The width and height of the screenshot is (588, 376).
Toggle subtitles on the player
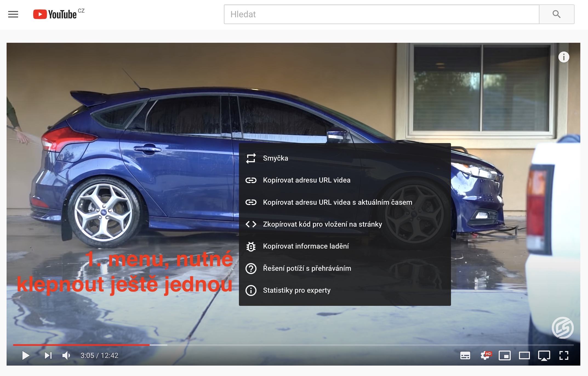click(465, 355)
